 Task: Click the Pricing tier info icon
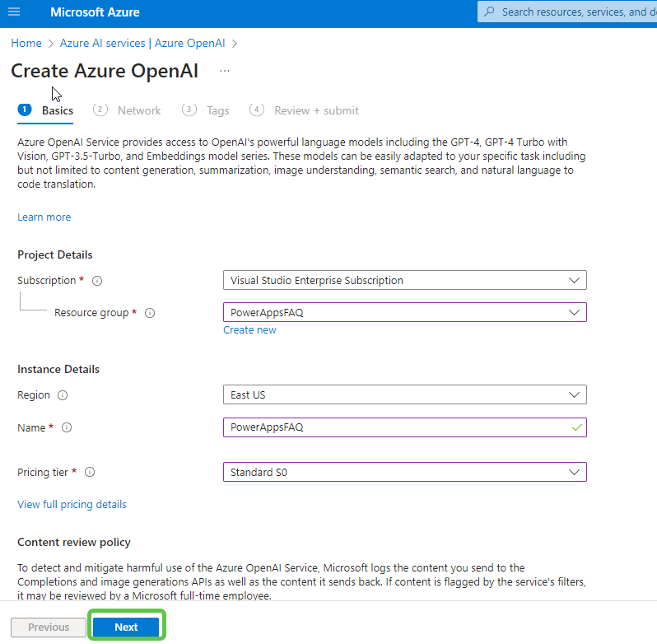[90, 473]
